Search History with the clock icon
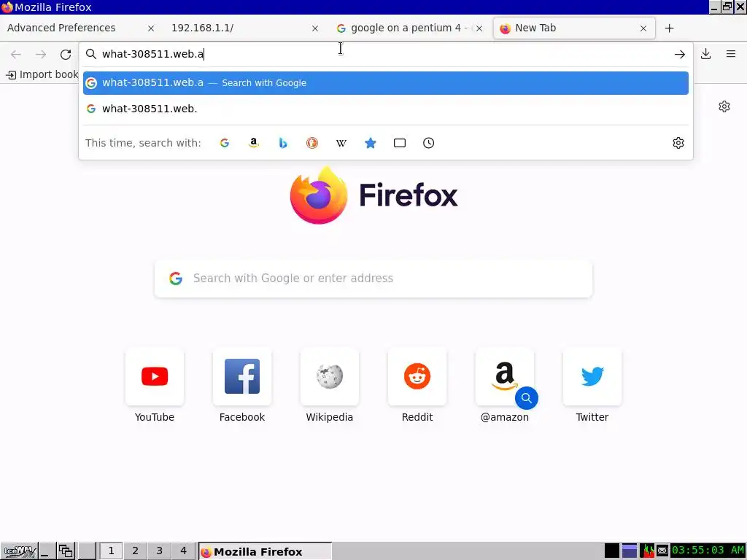The width and height of the screenshot is (747, 560). [x=429, y=143]
